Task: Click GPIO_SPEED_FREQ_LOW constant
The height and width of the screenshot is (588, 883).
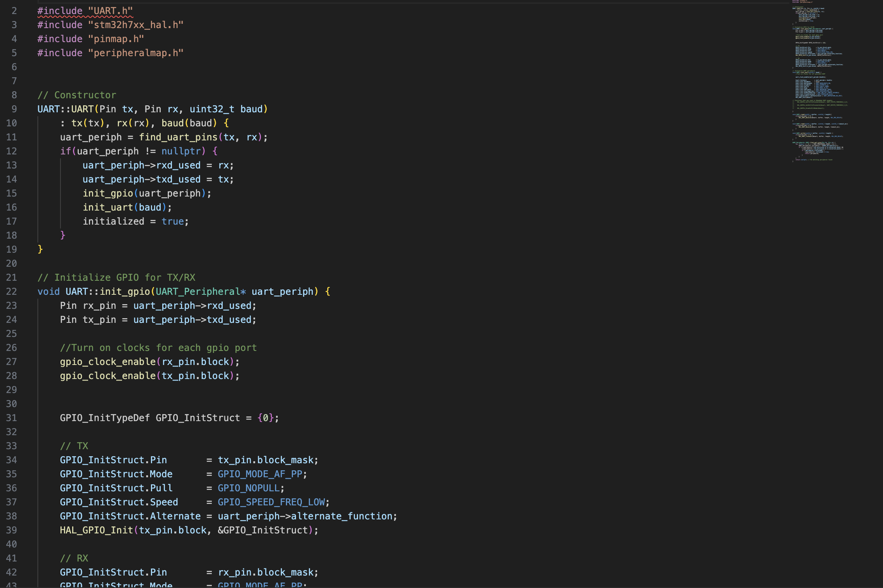Action: (271, 502)
